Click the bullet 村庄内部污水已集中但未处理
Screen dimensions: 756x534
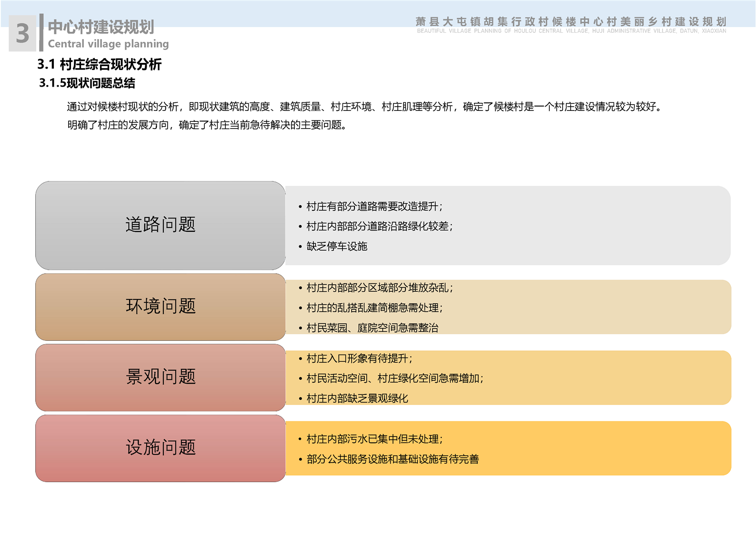point(374,439)
